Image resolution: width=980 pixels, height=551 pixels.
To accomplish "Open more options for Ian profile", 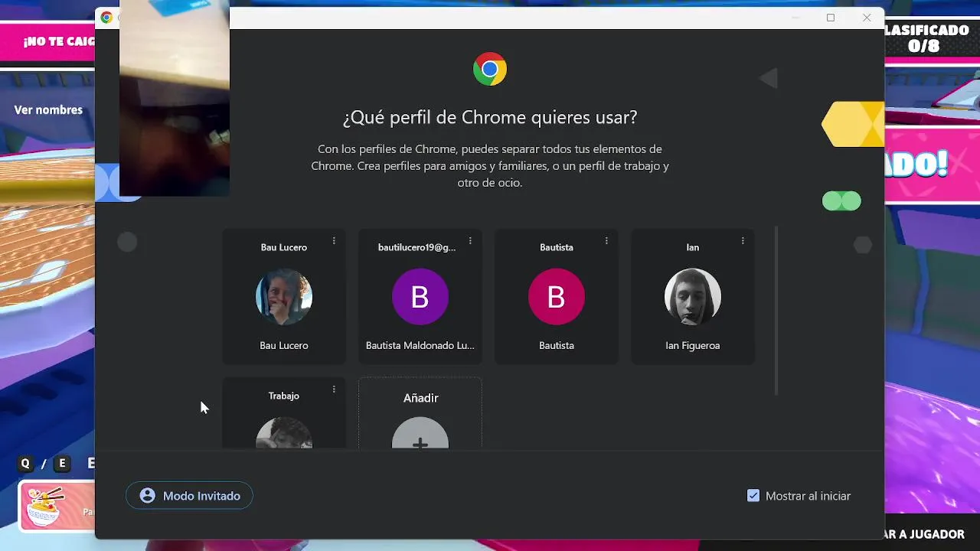I will [743, 241].
